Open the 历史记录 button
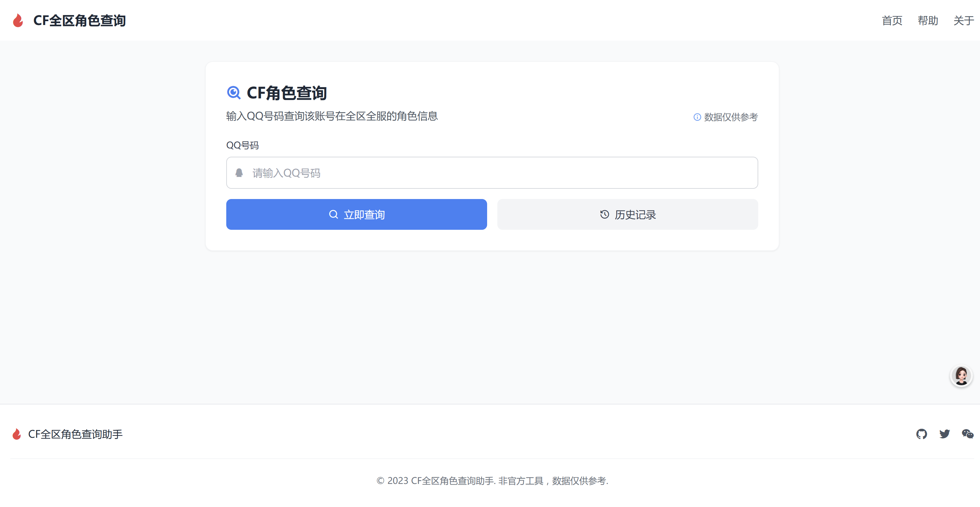980x507 pixels. coord(627,214)
